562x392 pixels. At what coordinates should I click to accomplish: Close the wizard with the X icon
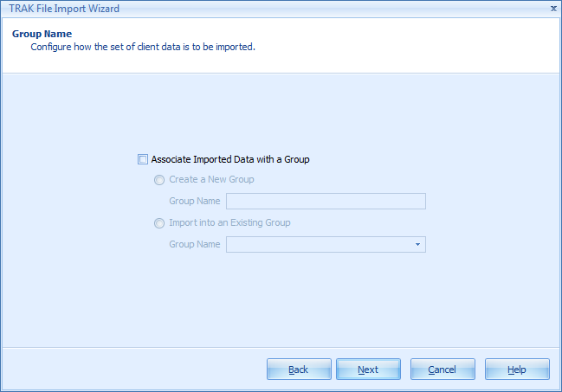pyautogui.click(x=553, y=8)
